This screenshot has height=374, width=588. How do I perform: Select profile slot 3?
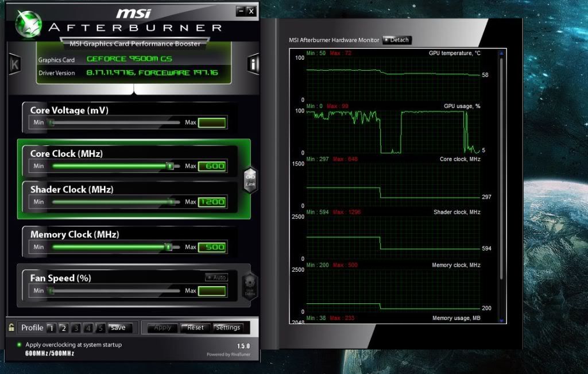pyautogui.click(x=76, y=328)
